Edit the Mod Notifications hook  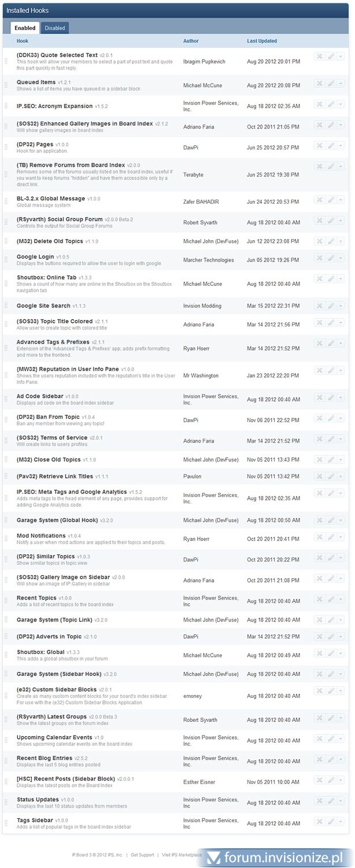coord(331,537)
